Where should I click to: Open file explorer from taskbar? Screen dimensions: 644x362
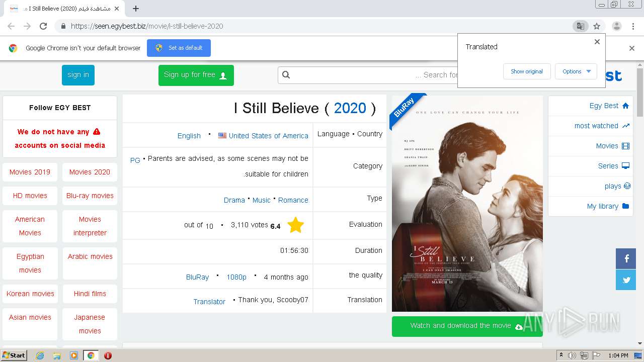point(57,355)
